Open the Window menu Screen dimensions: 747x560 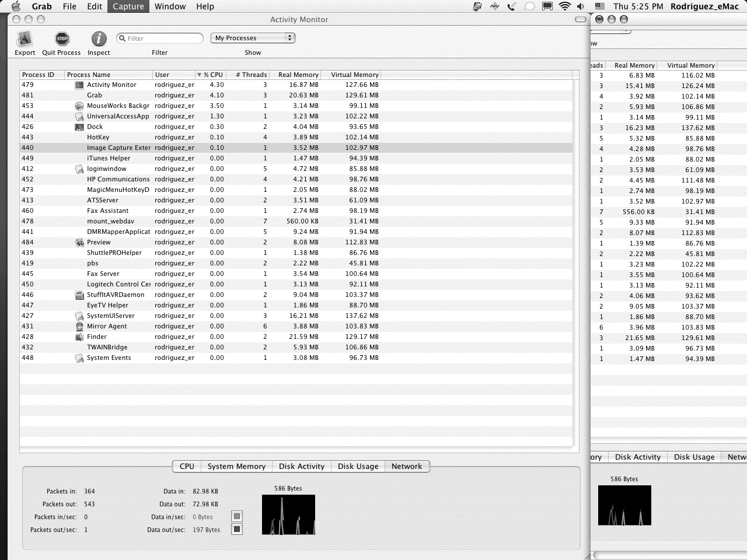coord(170,6)
